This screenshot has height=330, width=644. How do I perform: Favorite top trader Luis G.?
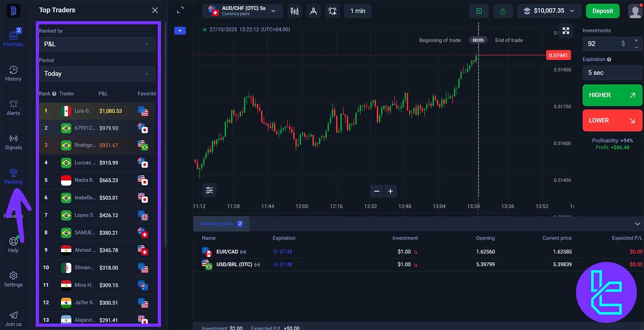[x=143, y=111]
